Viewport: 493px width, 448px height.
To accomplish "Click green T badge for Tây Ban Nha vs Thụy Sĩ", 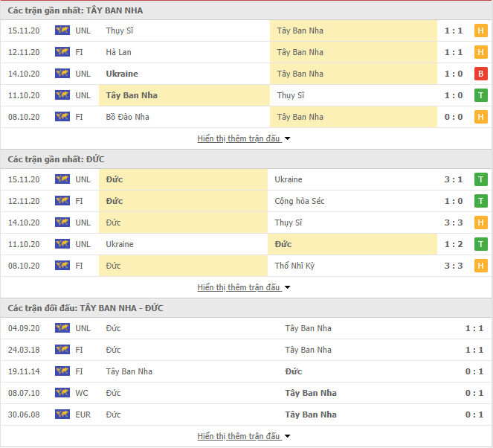I will tap(481, 95).
